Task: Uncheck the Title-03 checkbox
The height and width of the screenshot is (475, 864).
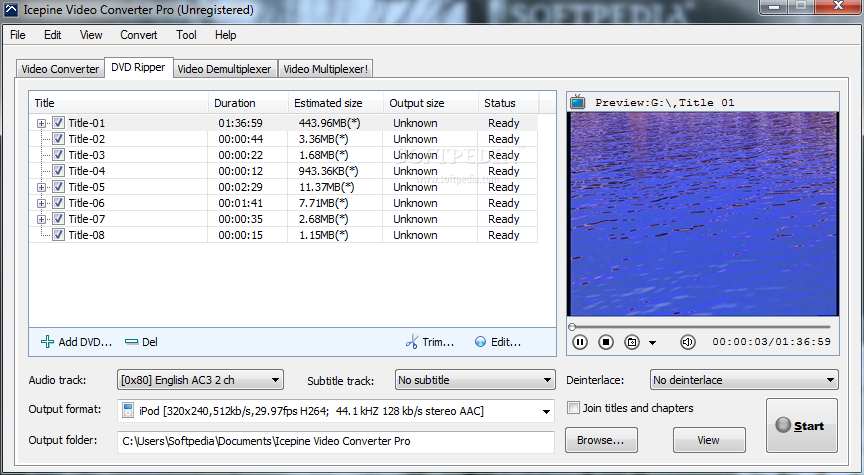Action: [x=58, y=154]
